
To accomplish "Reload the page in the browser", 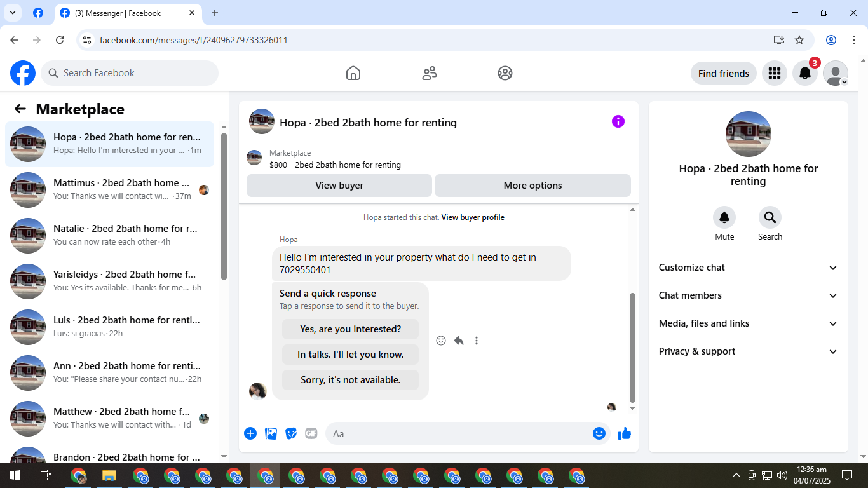I will [60, 40].
